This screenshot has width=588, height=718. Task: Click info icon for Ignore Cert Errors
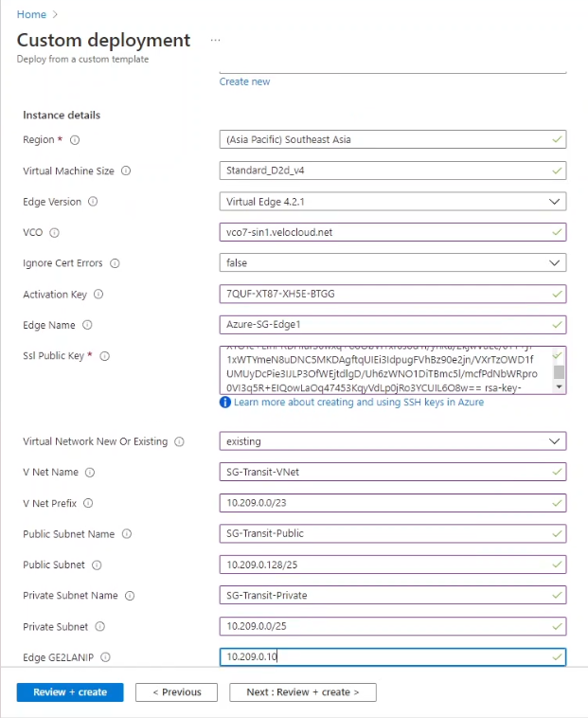[115, 263]
